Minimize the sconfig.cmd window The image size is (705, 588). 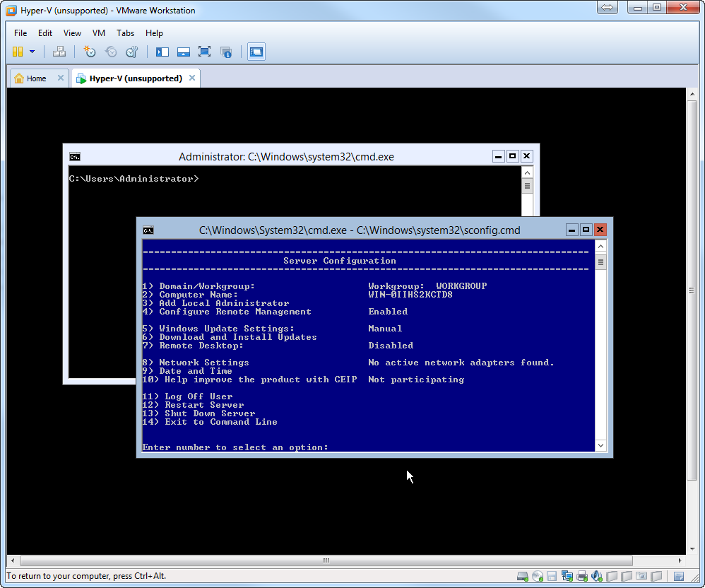point(571,230)
